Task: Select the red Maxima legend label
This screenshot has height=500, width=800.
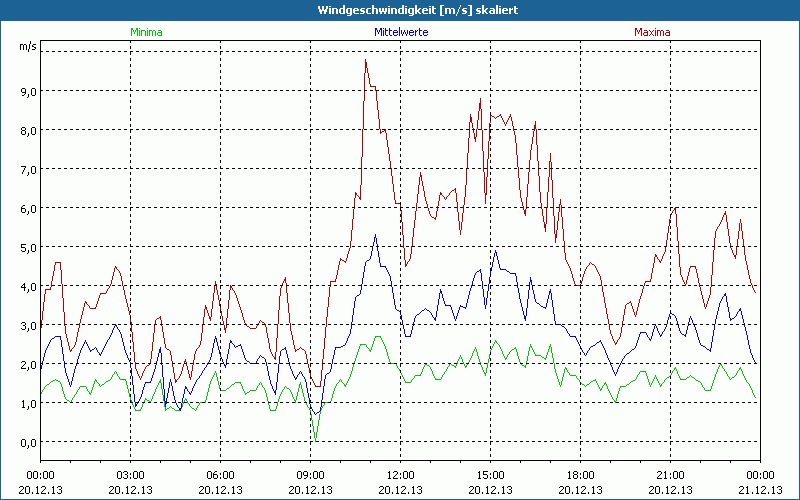Action: (652, 32)
